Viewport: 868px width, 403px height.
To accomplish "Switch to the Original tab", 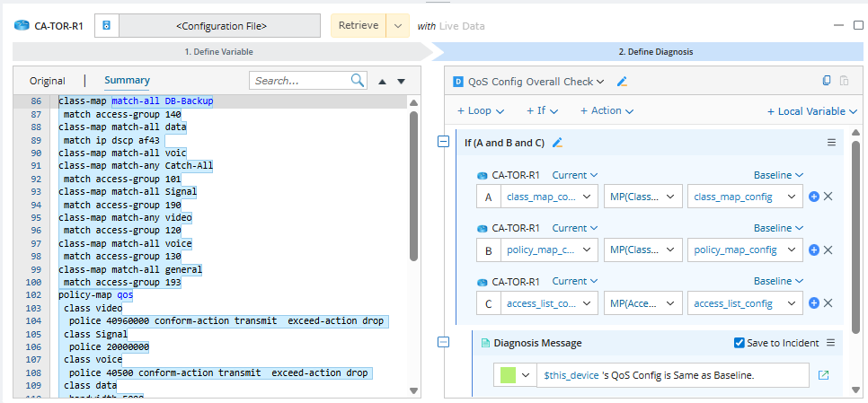I will [47, 81].
